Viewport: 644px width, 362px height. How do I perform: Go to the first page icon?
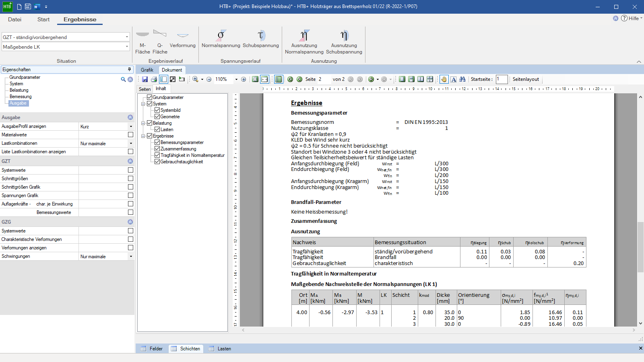[x=290, y=79]
